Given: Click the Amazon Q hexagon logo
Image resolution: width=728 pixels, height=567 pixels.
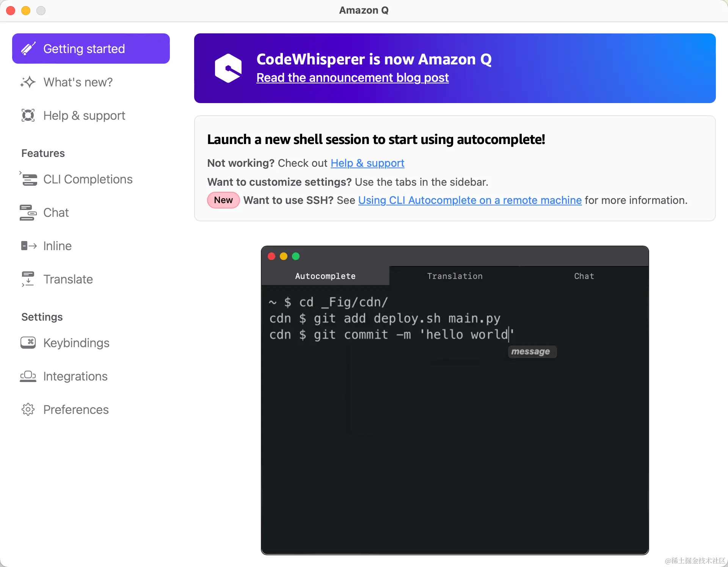Looking at the screenshot, I should click(228, 68).
